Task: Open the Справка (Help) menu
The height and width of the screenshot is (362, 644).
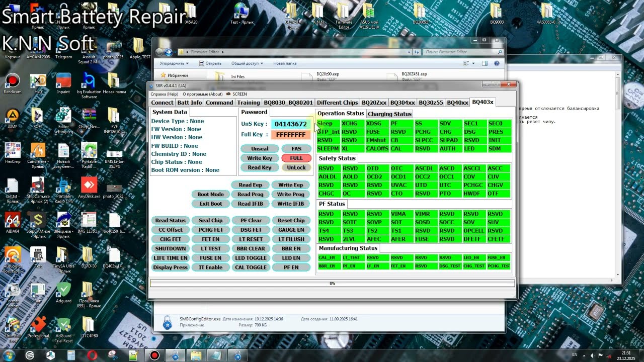Action: [x=165, y=94]
